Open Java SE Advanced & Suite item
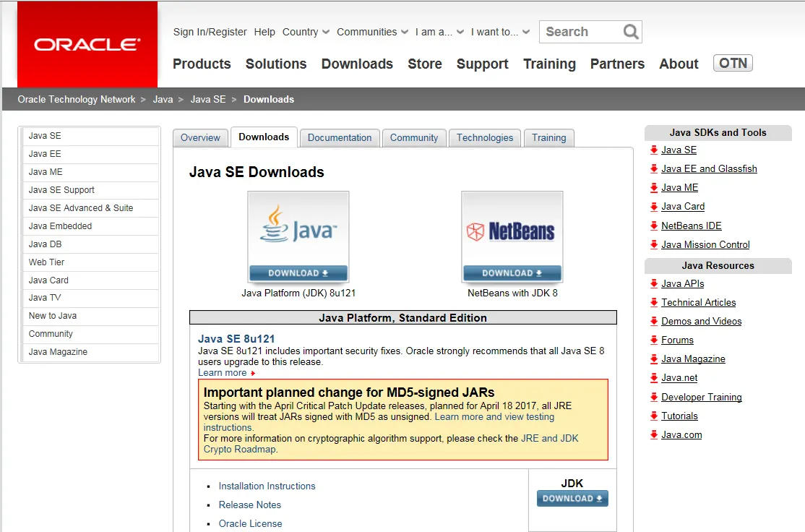Image resolution: width=805 pixels, height=532 pixels. (x=90, y=208)
